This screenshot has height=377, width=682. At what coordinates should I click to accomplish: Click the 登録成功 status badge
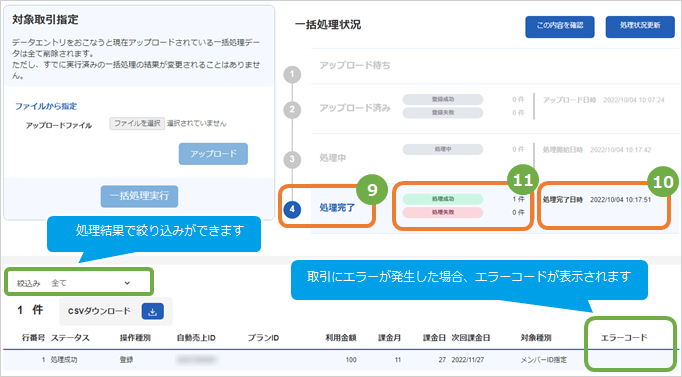443,99
